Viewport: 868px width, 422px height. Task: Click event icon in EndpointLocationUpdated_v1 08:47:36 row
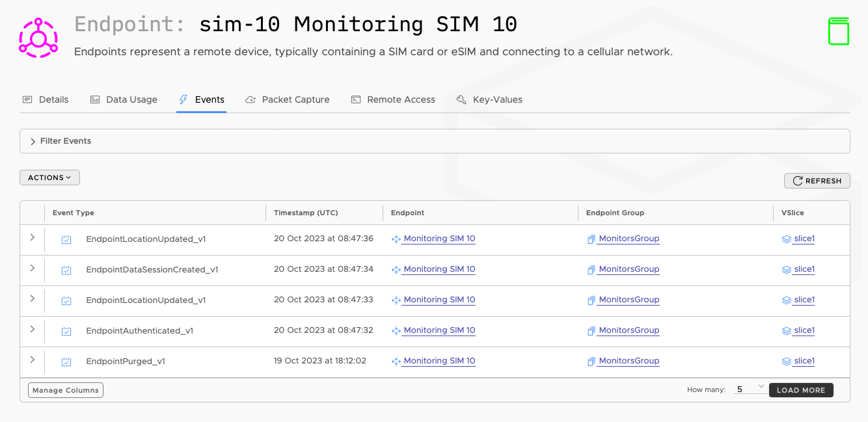[x=66, y=239]
